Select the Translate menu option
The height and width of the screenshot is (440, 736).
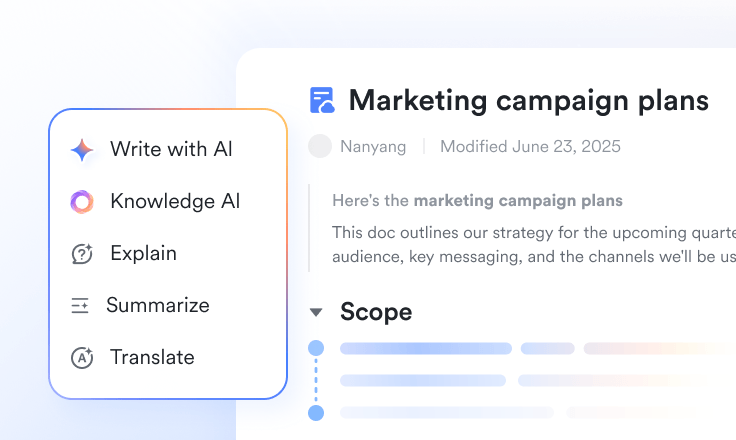[168, 358]
